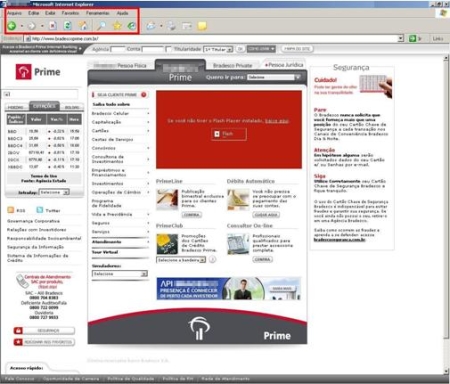
Task: Go to the Home page icon
Action: coord(83,26)
